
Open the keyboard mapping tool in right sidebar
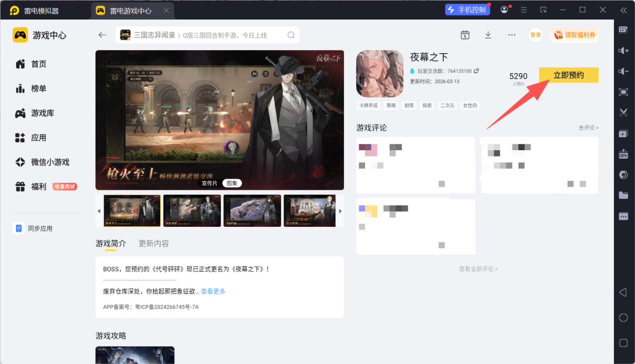tap(623, 30)
